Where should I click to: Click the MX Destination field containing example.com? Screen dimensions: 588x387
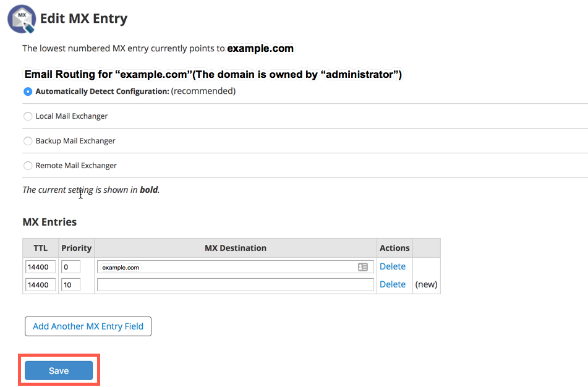pos(226,267)
